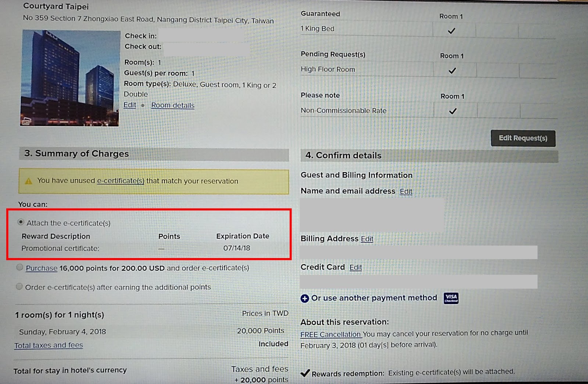Click Edit next to Billing Address
The width and height of the screenshot is (588, 384).
[x=367, y=239]
